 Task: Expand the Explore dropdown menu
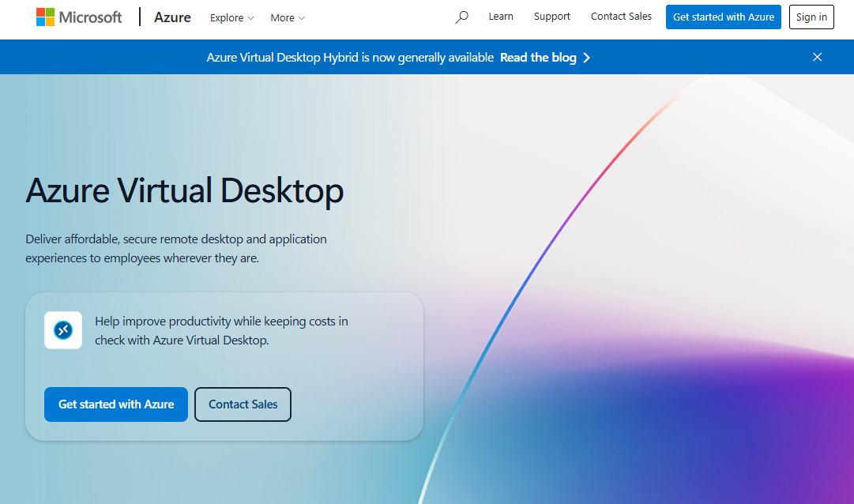(232, 18)
